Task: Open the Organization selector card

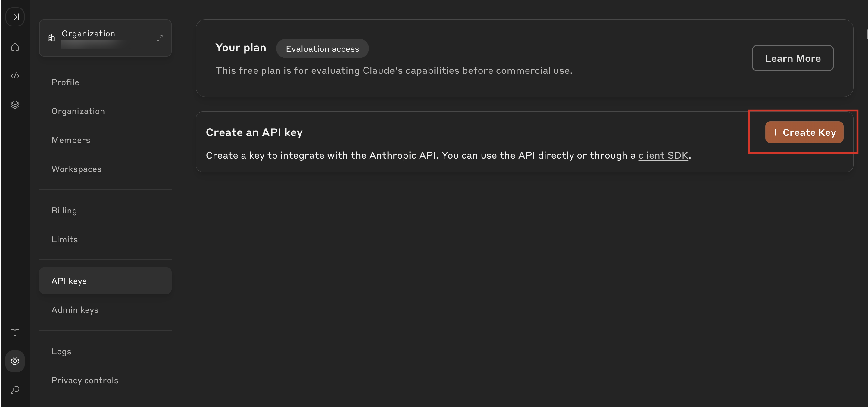Action: 105,38
